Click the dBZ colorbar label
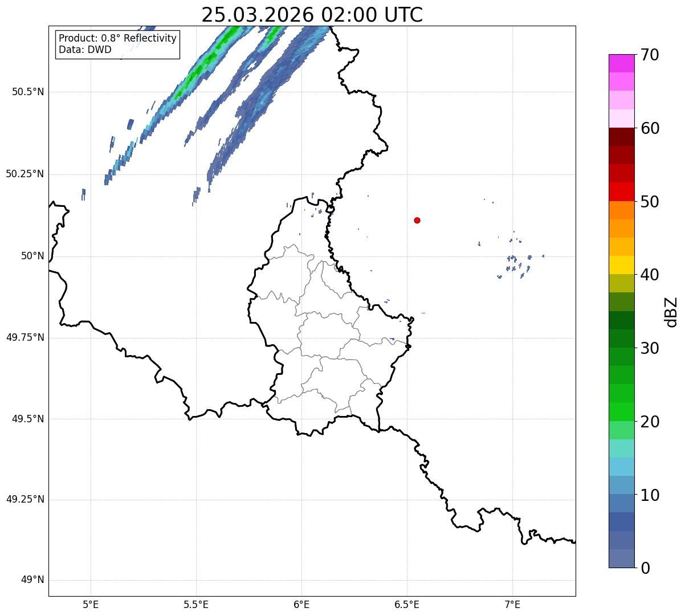Screen dimensions: 685x616 click(x=671, y=311)
